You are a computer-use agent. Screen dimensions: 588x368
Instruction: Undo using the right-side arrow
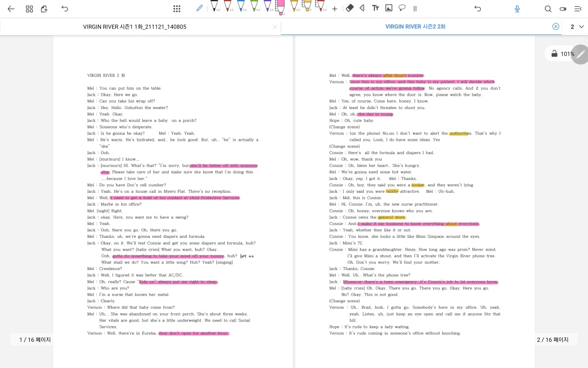click(478, 9)
